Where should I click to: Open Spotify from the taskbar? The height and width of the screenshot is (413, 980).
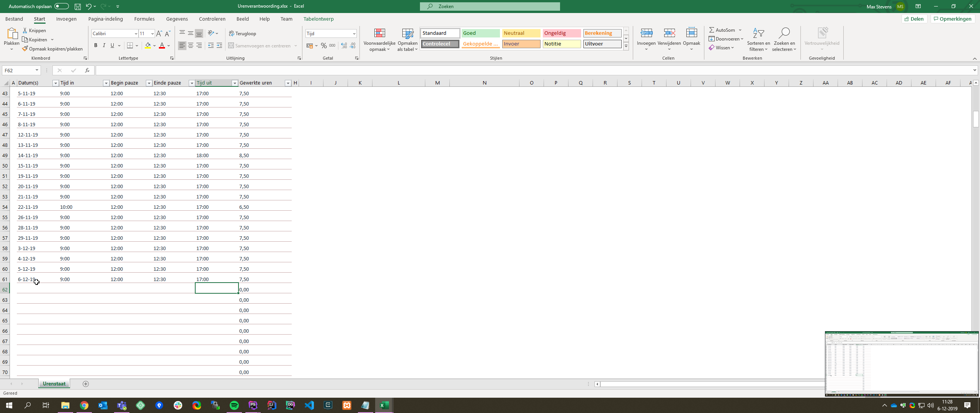tap(234, 405)
